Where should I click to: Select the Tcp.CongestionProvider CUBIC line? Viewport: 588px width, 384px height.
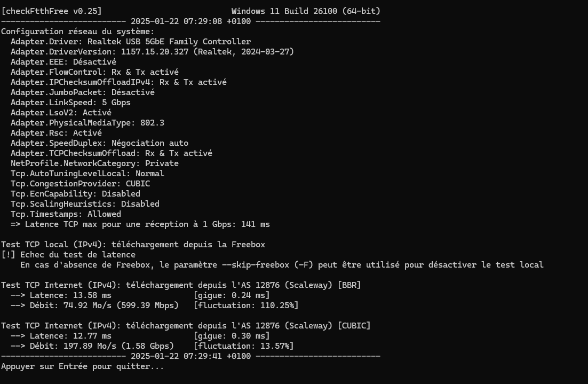[x=80, y=184]
